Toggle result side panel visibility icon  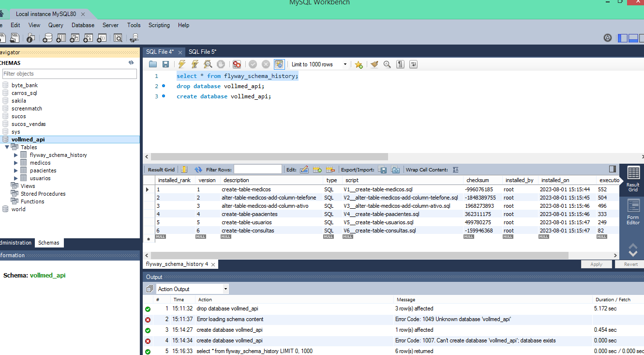coord(613,169)
